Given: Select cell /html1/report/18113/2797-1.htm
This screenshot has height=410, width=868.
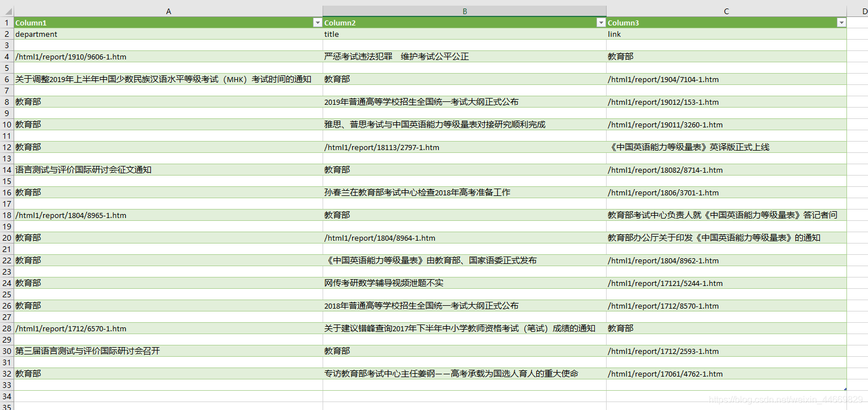Looking at the screenshot, I should (x=464, y=147).
